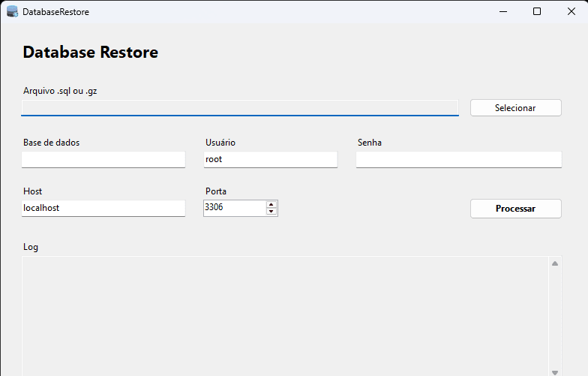This screenshot has width=588, height=376.
Task: Click the Host field containing localhost
Action: [103, 209]
